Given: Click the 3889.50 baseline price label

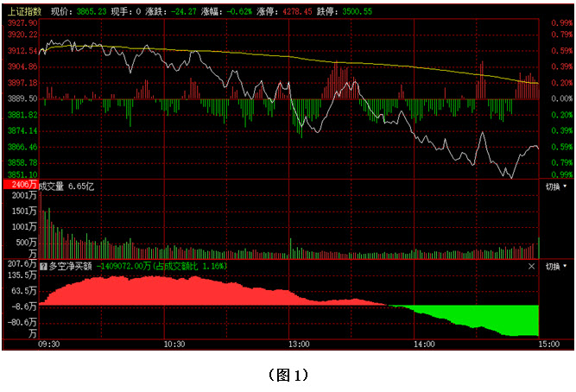Looking at the screenshot, I should tap(22, 99).
